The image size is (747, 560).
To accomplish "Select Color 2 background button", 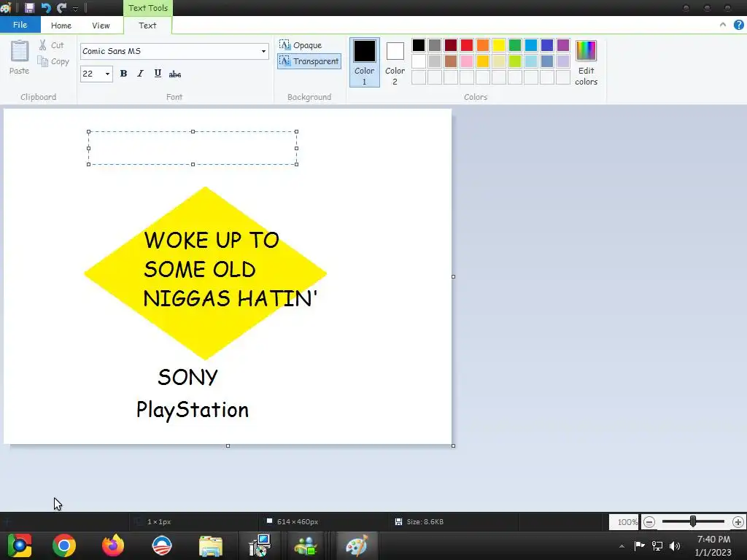I will coord(395,63).
